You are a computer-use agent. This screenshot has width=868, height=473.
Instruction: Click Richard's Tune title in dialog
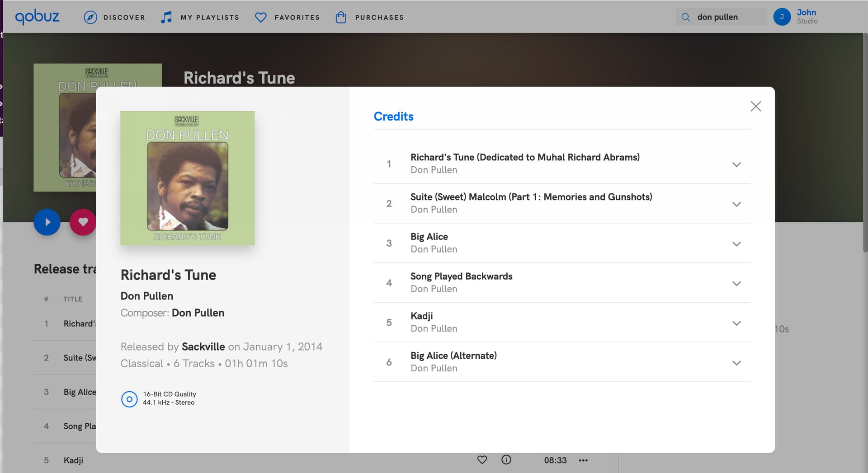pos(168,275)
